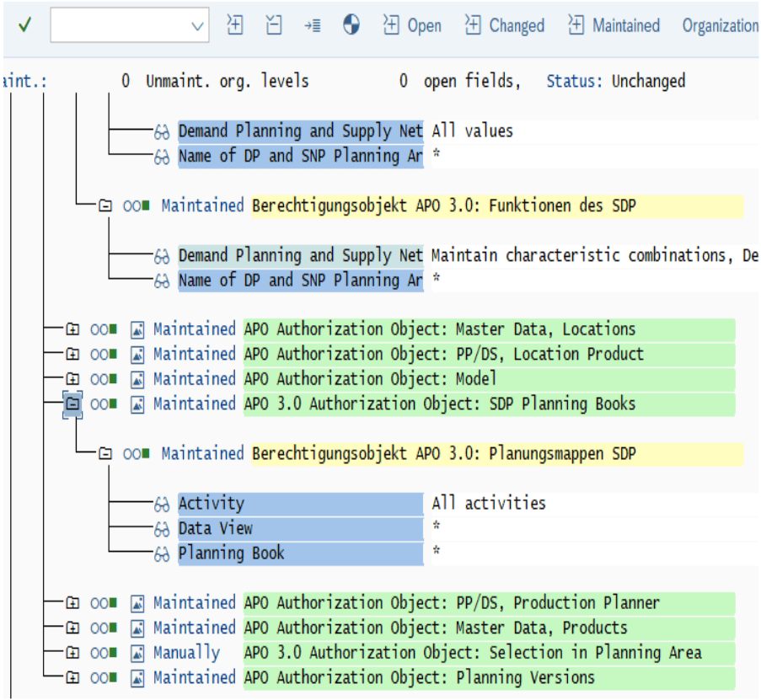Click the 'Maintain characteristic combinations' field value
Viewport: 761px width, 700px height.
click(594, 255)
